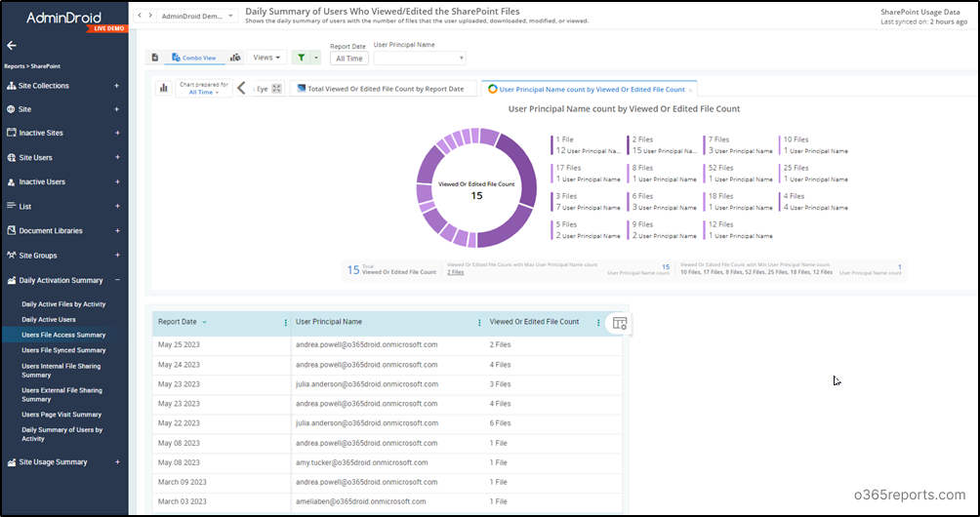
Task: Select the Combo View tab
Action: (x=194, y=58)
